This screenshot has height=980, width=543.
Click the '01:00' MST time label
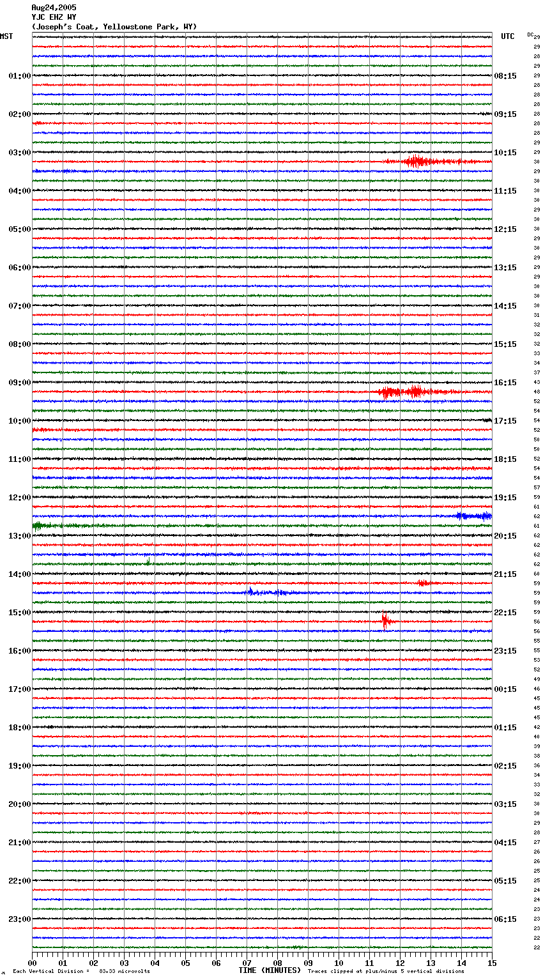[20, 76]
